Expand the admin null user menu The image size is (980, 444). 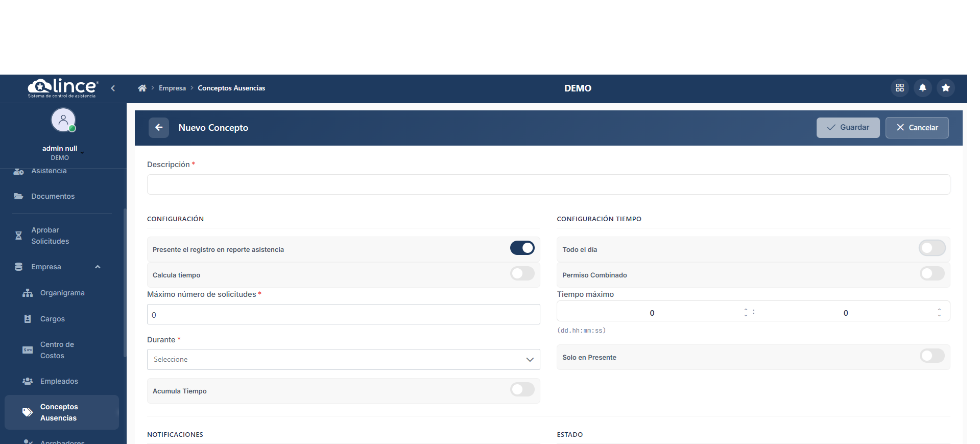click(82, 152)
